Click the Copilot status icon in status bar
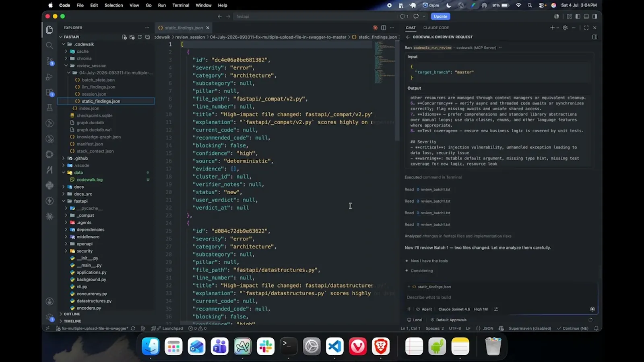 pos(501,328)
